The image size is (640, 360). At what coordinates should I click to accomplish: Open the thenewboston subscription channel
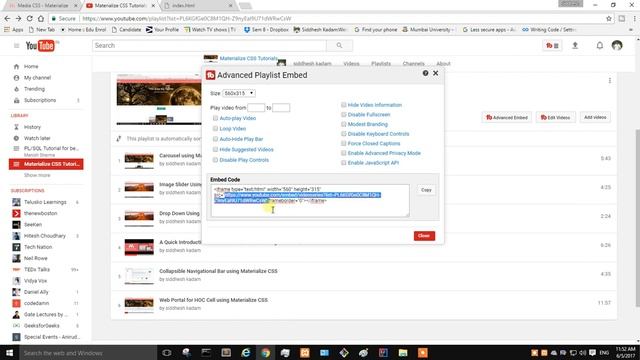coord(40,213)
